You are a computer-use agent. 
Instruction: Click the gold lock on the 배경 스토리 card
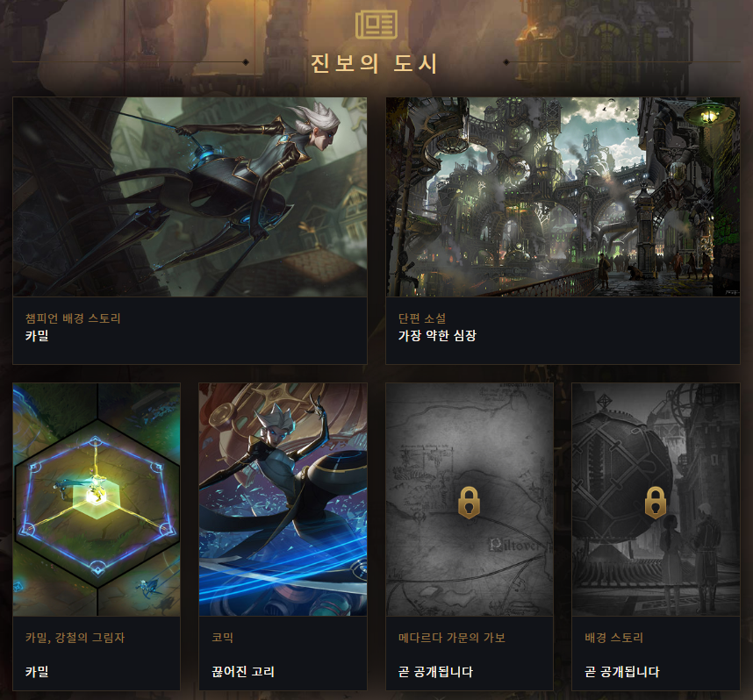[655, 503]
